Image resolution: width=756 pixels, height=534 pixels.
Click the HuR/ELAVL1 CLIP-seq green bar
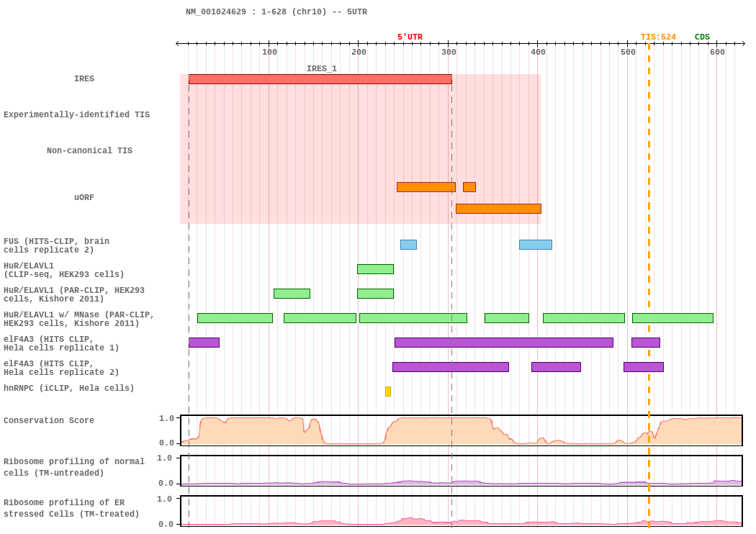coord(376,269)
